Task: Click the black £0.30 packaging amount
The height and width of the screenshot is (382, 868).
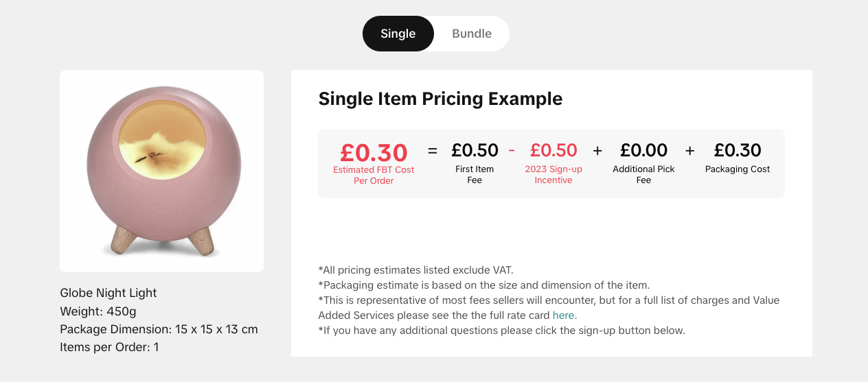Action: click(738, 150)
